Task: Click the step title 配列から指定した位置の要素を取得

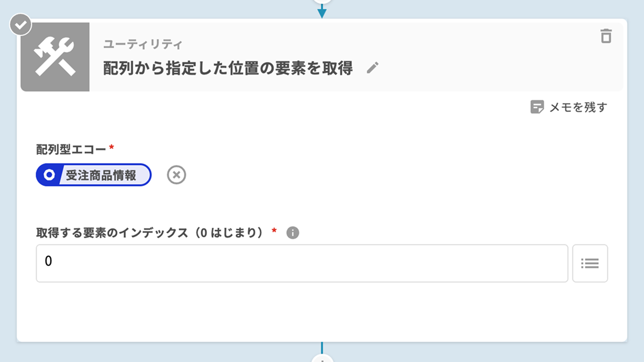Action: coord(228,68)
